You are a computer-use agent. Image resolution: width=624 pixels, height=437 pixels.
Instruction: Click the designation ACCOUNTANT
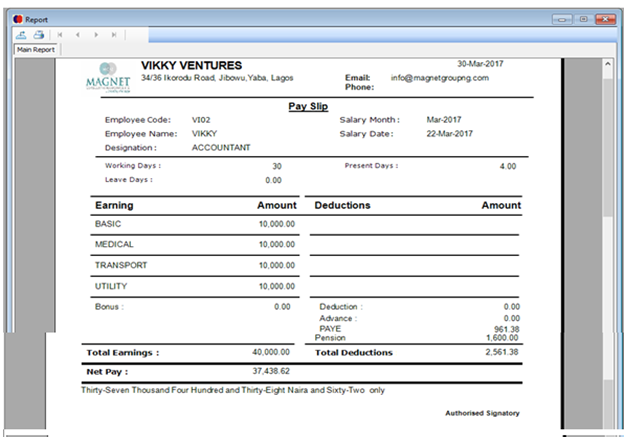coord(221,148)
